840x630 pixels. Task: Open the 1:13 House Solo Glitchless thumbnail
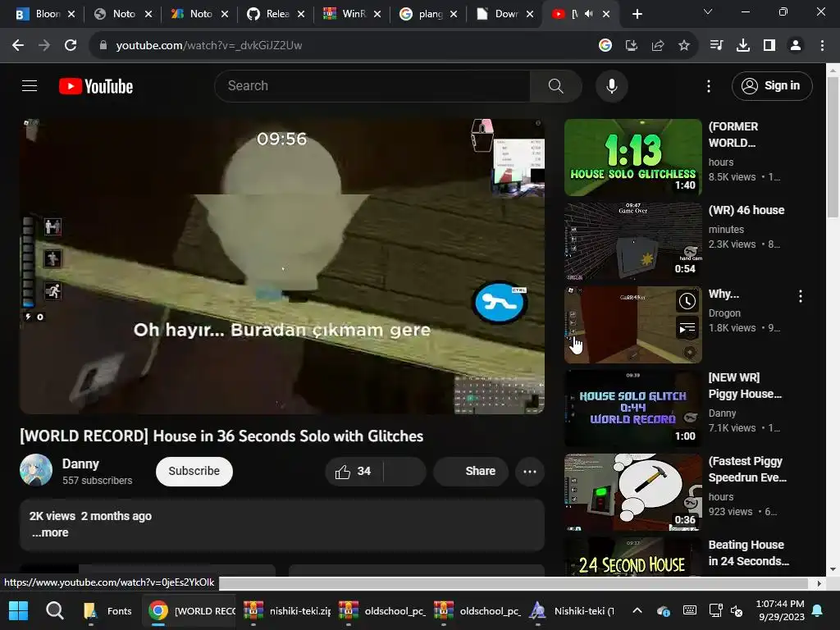tap(632, 157)
